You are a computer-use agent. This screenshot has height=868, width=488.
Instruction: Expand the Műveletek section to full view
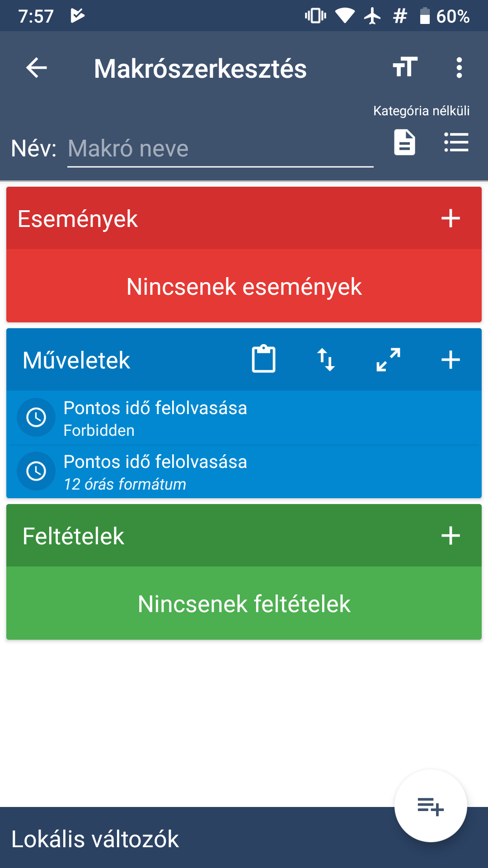(388, 360)
